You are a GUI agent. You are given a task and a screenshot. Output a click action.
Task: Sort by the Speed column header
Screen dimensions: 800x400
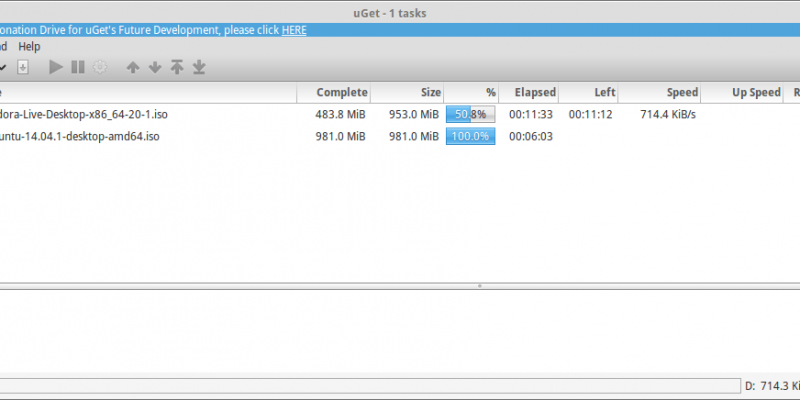659,92
